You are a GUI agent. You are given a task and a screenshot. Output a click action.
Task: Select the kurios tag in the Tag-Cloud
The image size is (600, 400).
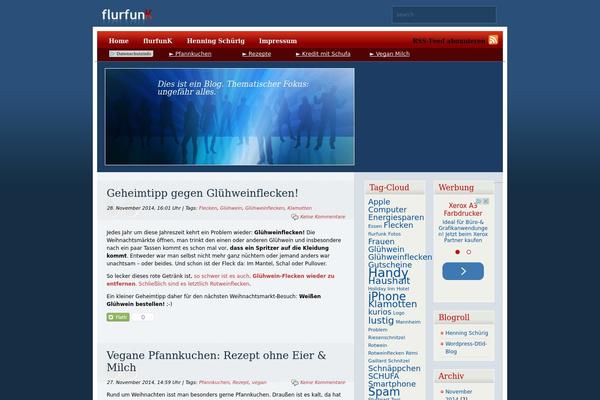pos(380,312)
